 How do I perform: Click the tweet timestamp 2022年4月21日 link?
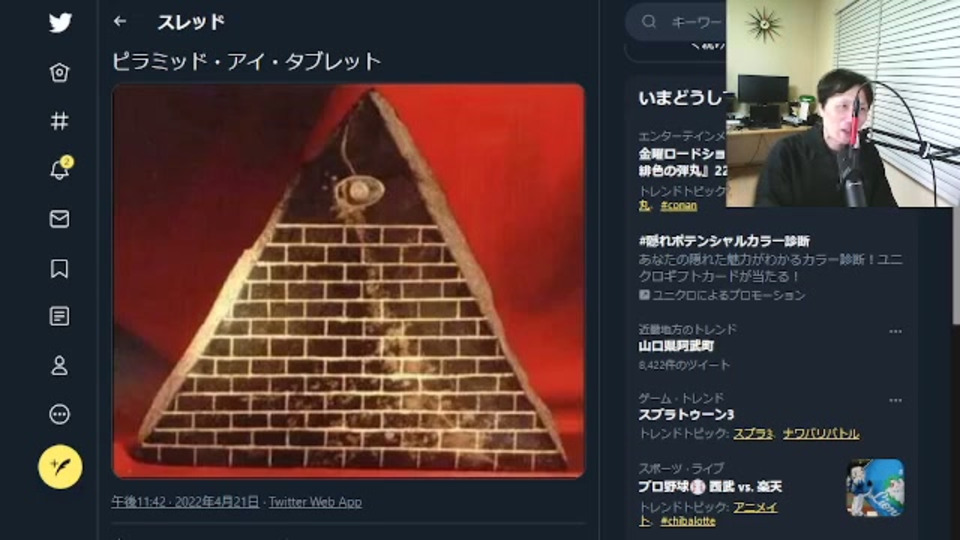[185, 502]
